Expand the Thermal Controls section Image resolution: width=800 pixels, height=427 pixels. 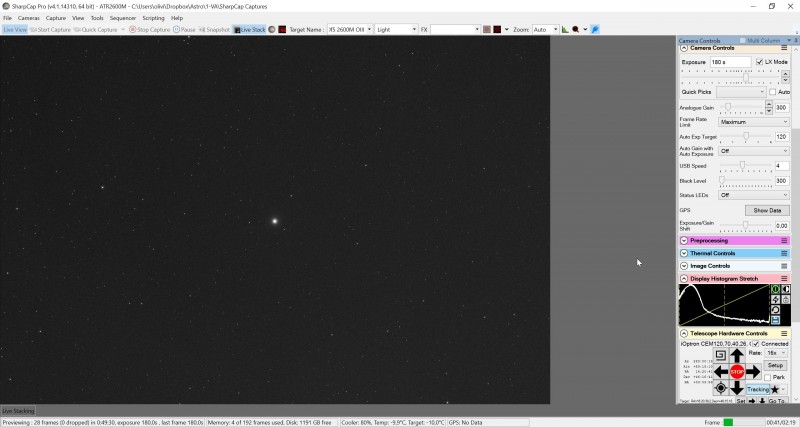click(684, 253)
